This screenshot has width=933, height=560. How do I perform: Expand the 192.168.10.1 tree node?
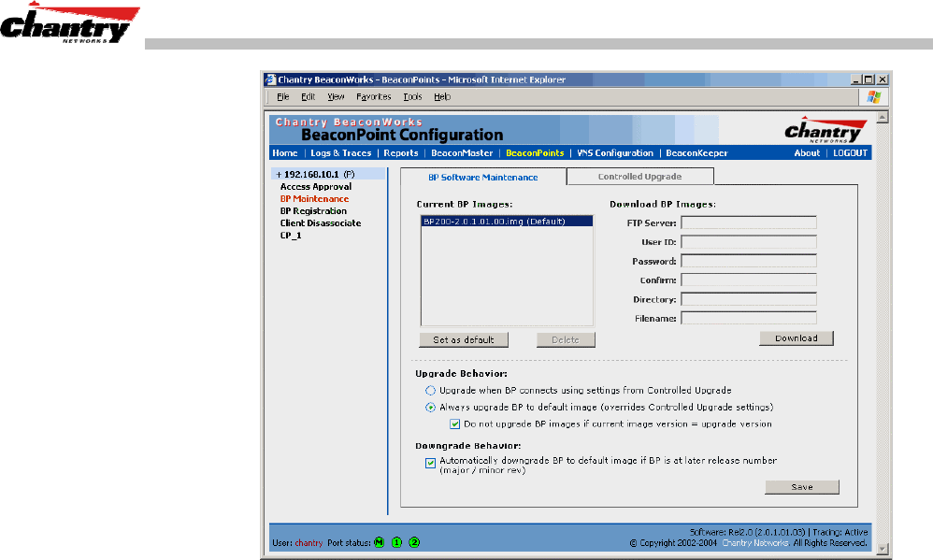[x=279, y=175]
